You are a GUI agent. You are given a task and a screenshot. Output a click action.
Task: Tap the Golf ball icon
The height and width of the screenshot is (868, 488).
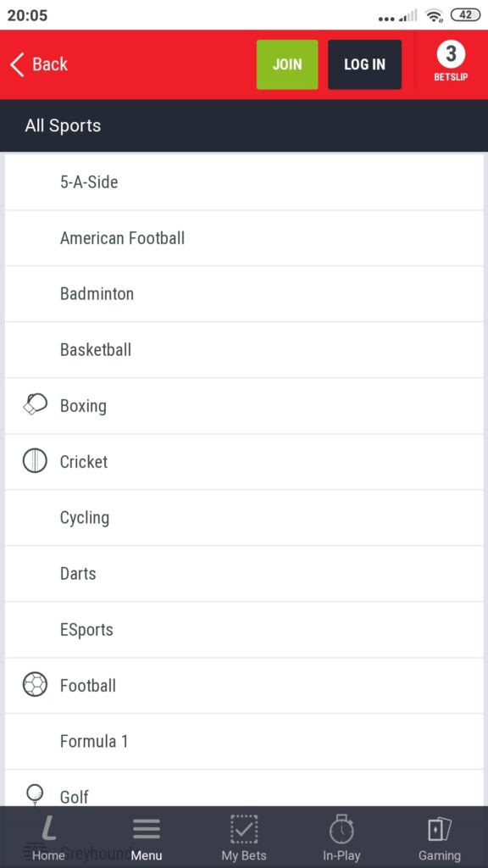click(x=34, y=793)
